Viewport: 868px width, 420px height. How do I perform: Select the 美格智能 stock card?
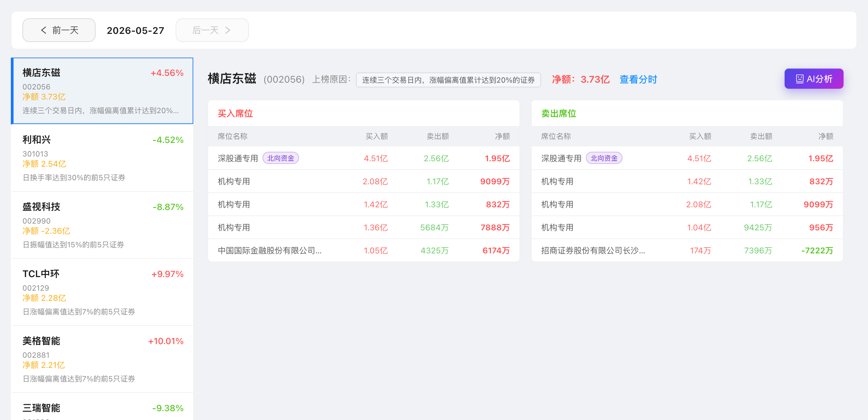(x=102, y=359)
